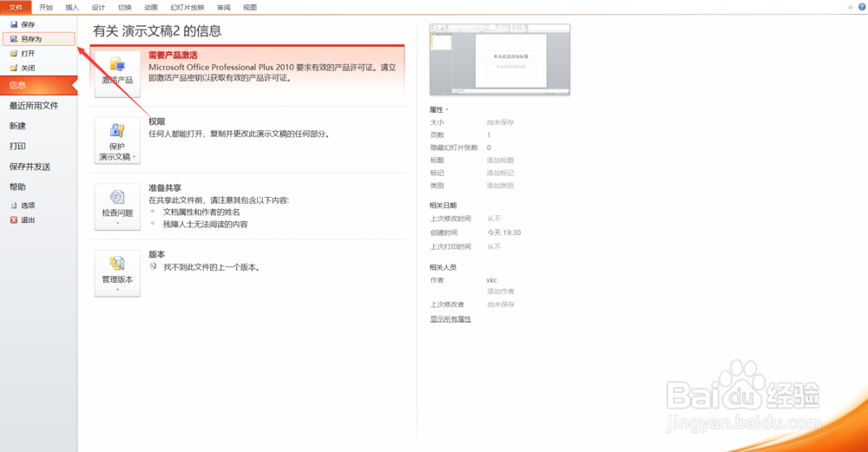Viewport: 868px width, 452px height.
Task: Collapse the ribbon with the caret icon
Action: coord(851,7)
